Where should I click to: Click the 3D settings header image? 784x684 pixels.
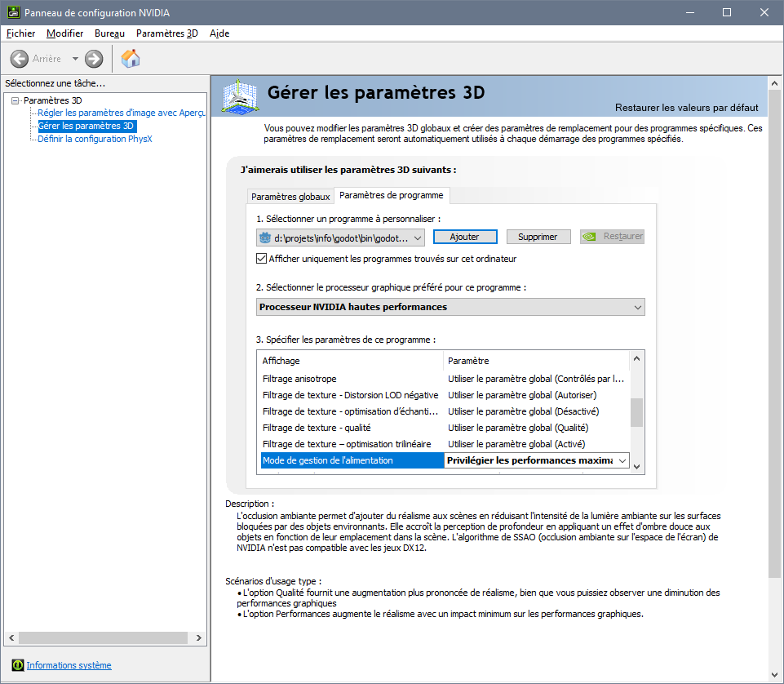(240, 96)
